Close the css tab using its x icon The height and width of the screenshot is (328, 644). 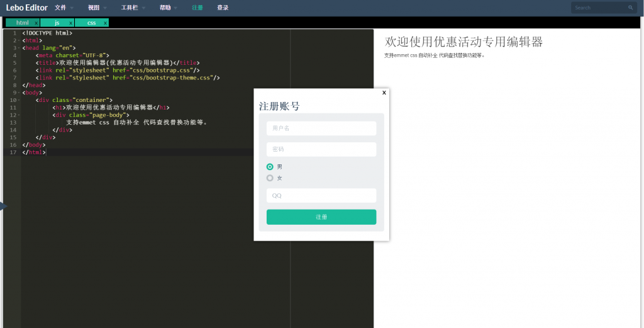click(105, 23)
